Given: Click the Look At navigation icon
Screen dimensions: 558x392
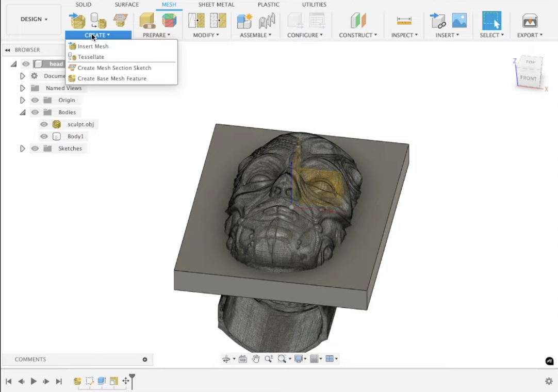Looking at the screenshot, I should click(x=243, y=359).
